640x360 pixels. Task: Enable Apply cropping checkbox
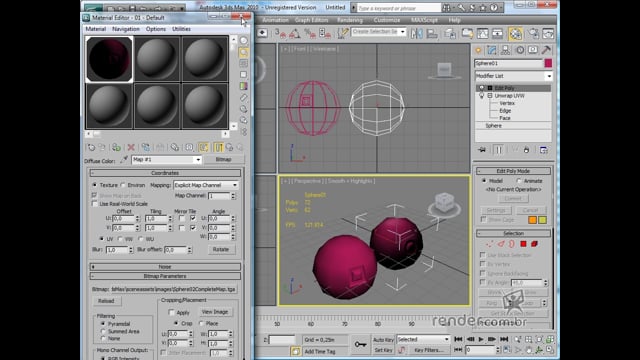[171, 312]
